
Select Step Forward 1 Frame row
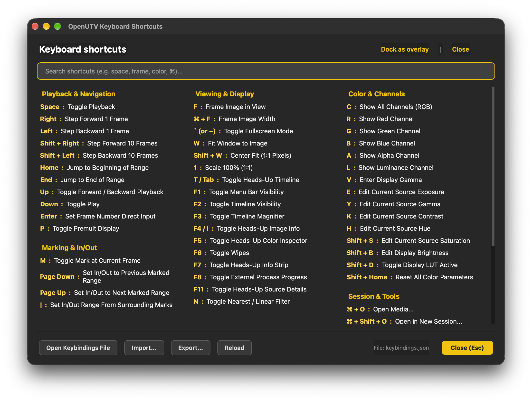84,119
